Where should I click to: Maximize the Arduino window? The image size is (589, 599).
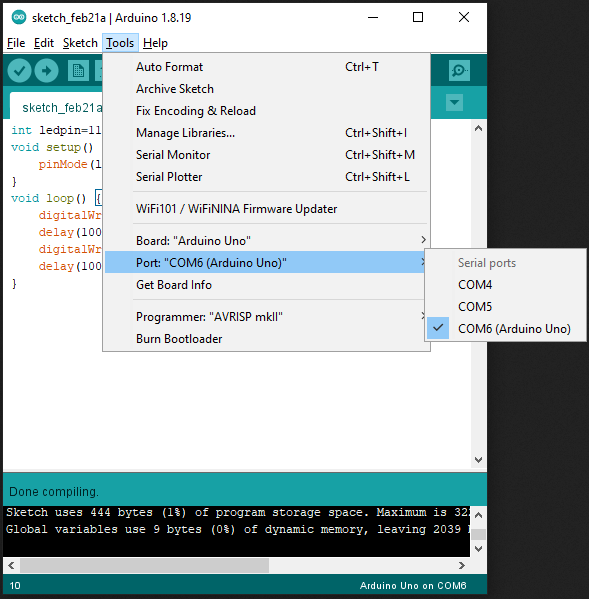(418, 17)
